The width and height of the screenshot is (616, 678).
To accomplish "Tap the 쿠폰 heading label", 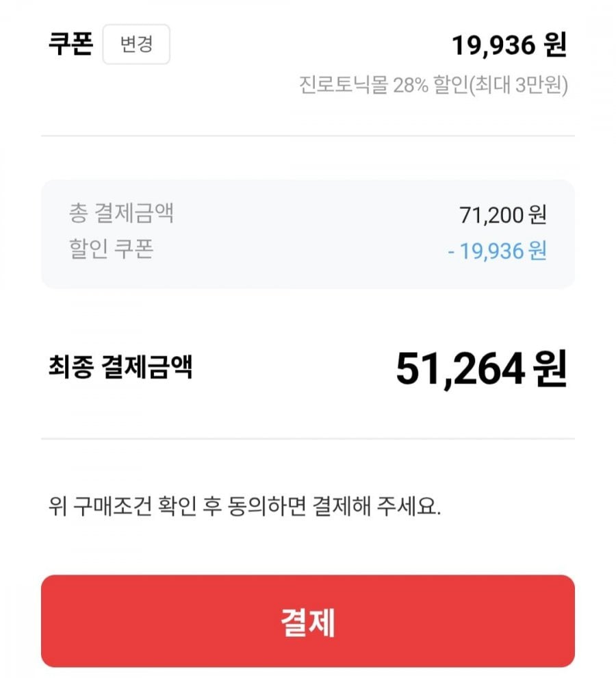I will 70,45.
